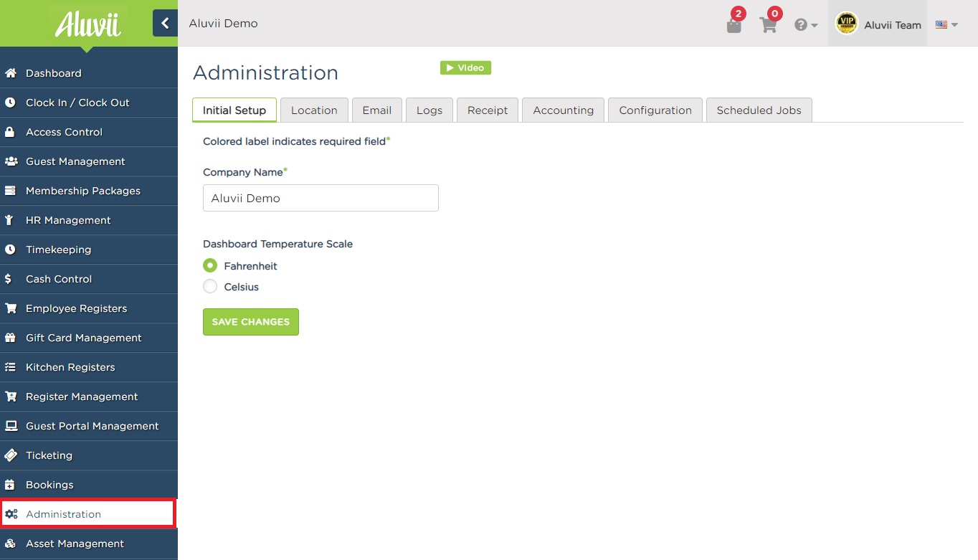Click the Aluvii logo

coord(88,24)
